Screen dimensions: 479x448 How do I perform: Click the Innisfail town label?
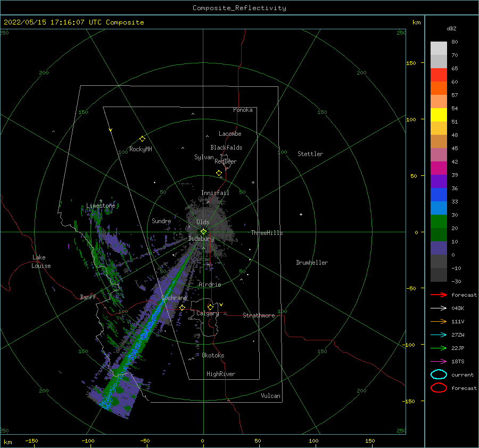[x=215, y=193]
